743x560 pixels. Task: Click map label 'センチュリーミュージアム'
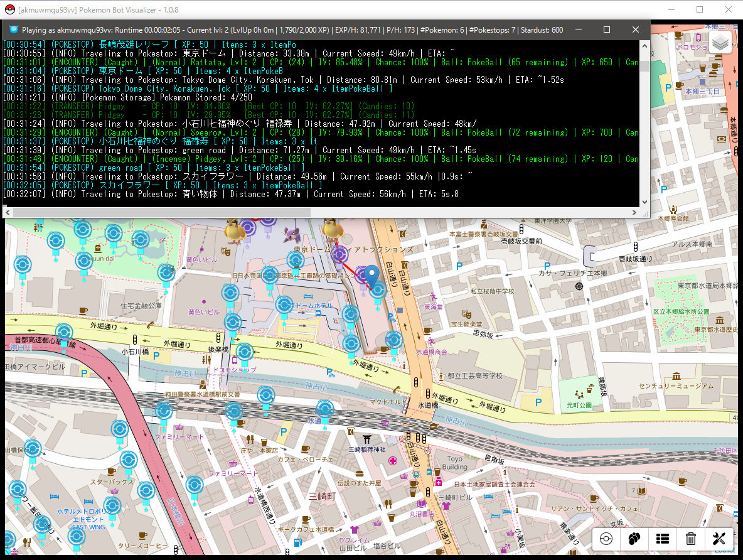click(676, 386)
